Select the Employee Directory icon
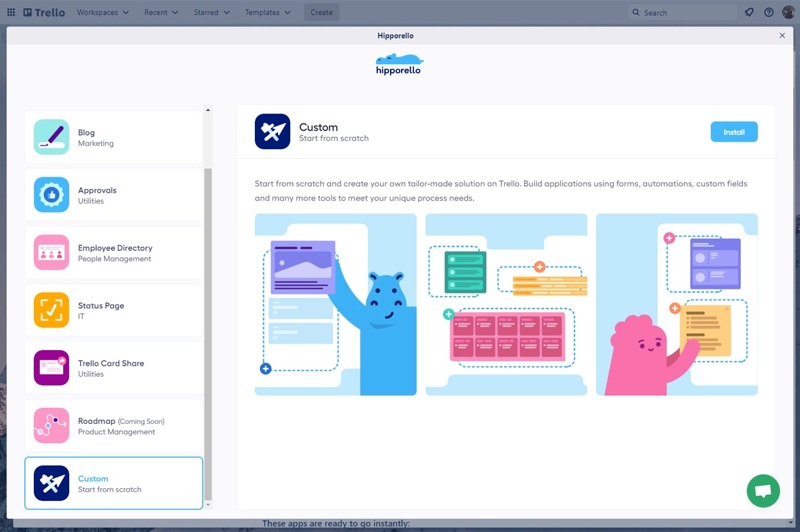Screen dimensions: 800x532 pos(52,252)
